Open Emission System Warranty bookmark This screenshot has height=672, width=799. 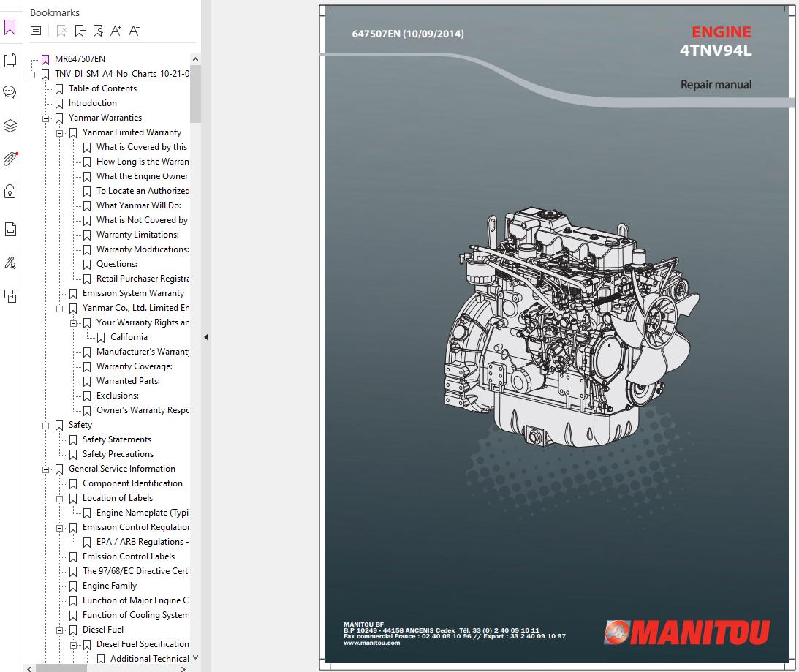coord(134,293)
